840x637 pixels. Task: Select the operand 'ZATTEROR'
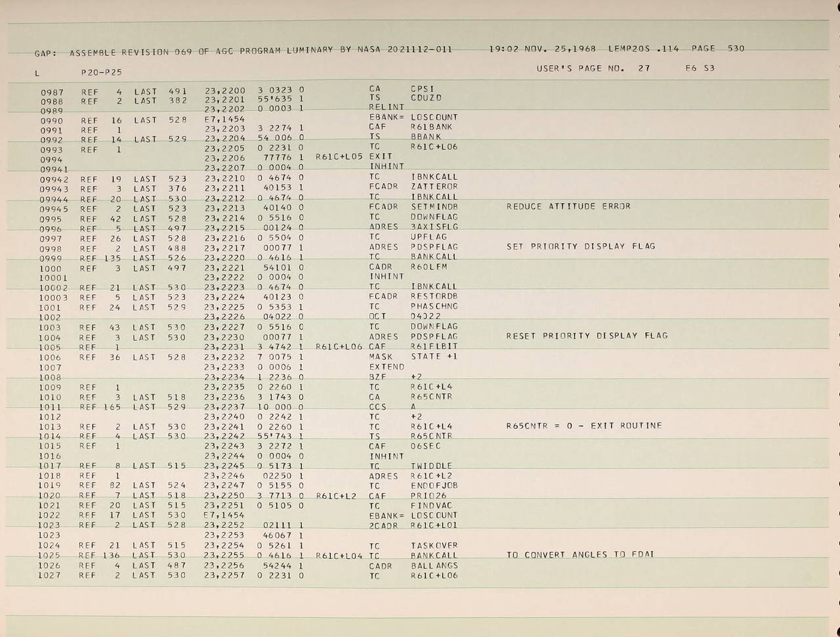pos(434,187)
